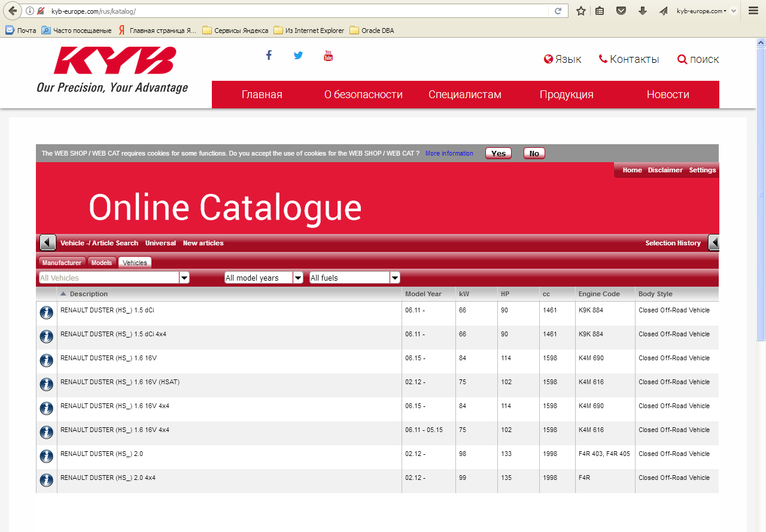Screen dimensions: 766x532
Task: Open New articles section
Action: (x=203, y=243)
